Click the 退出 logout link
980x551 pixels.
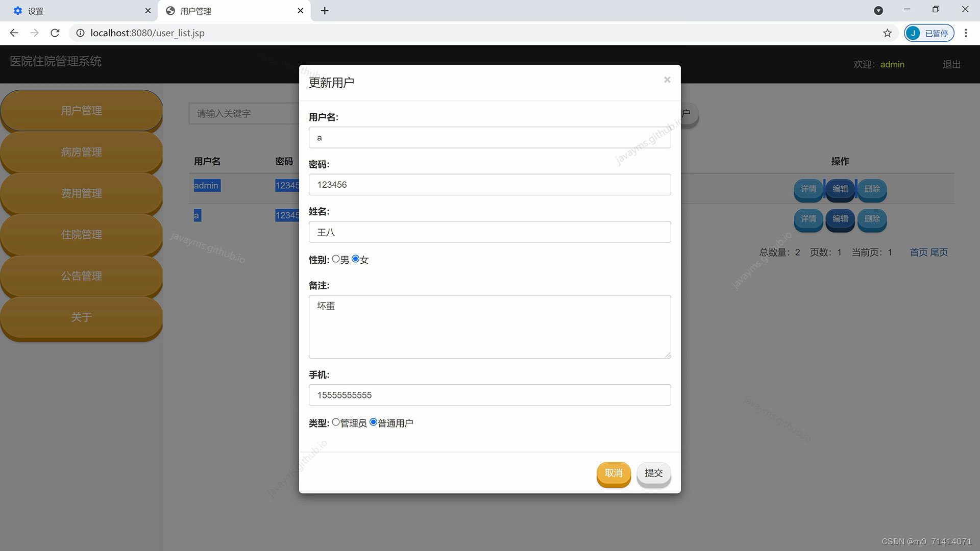pos(952,64)
